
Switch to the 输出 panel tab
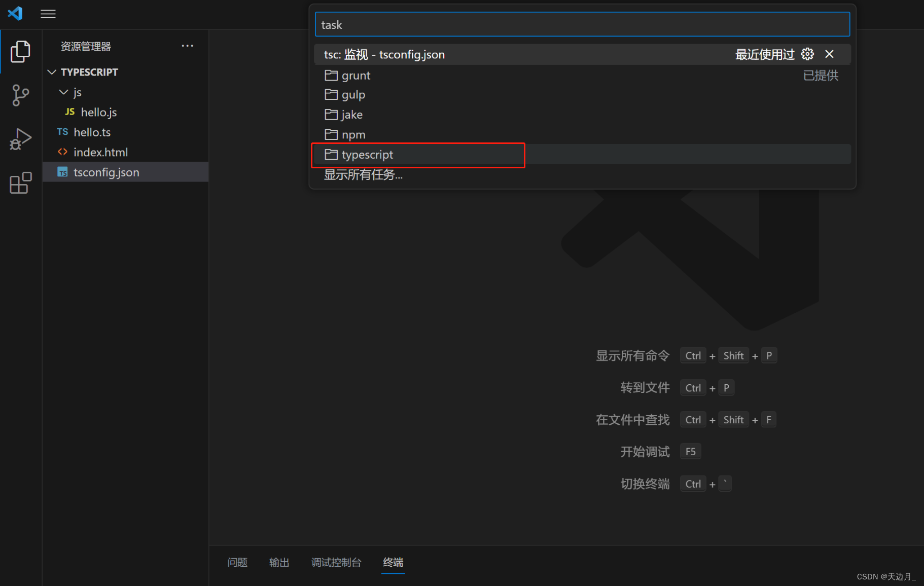pos(279,562)
